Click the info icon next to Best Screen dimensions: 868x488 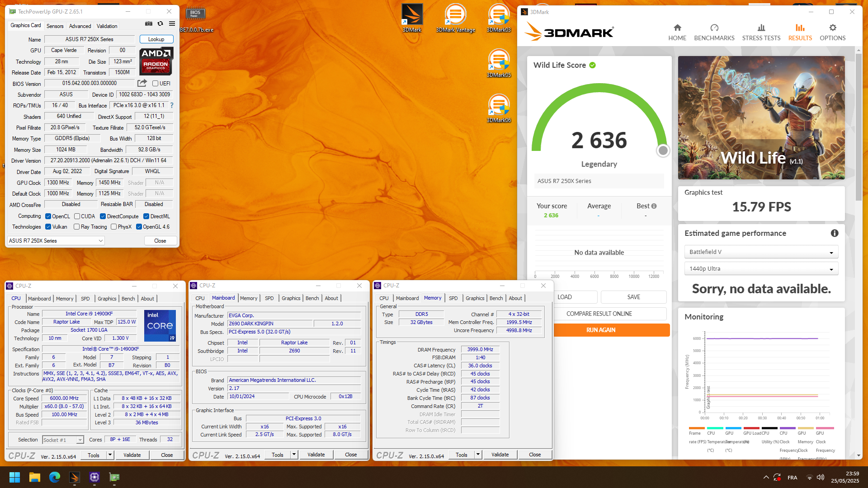click(x=654, y=206)
